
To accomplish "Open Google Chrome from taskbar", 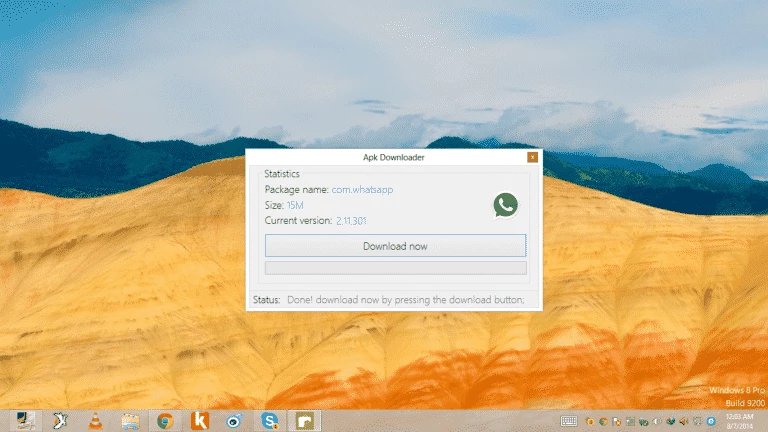I will 165,421.
